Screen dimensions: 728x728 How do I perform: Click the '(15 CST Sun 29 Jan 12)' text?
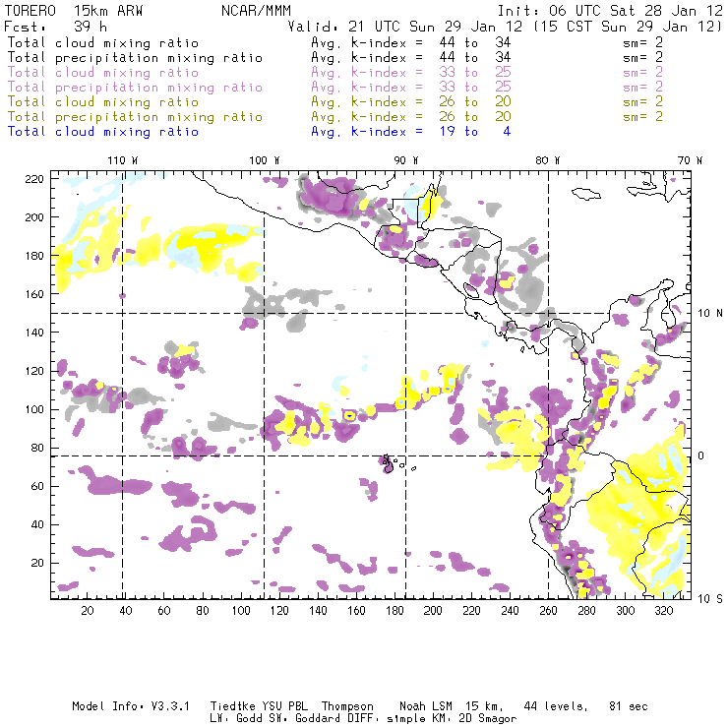628,27
